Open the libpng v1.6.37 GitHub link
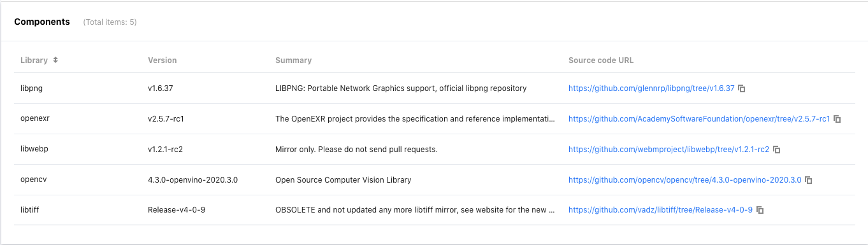Screen dimensions: 868x245 [x=651, y=88]
